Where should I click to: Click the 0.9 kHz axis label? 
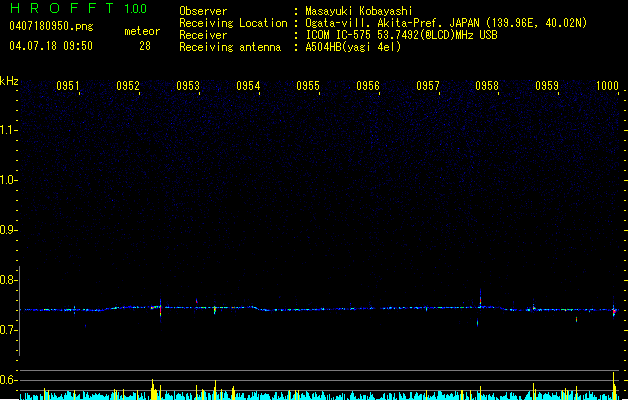click(8, 230)
